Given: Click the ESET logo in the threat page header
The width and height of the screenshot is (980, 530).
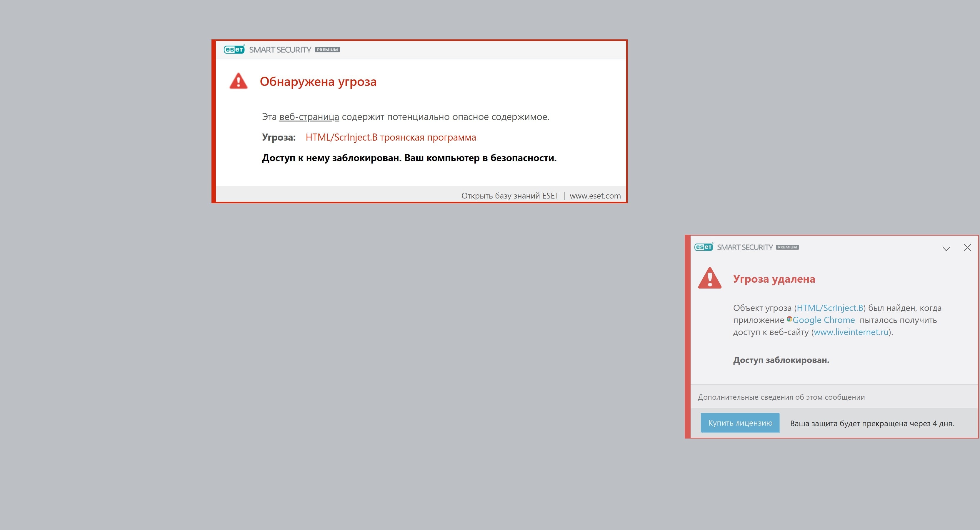Looking at the screenshot, I should [x=234, y=50].
